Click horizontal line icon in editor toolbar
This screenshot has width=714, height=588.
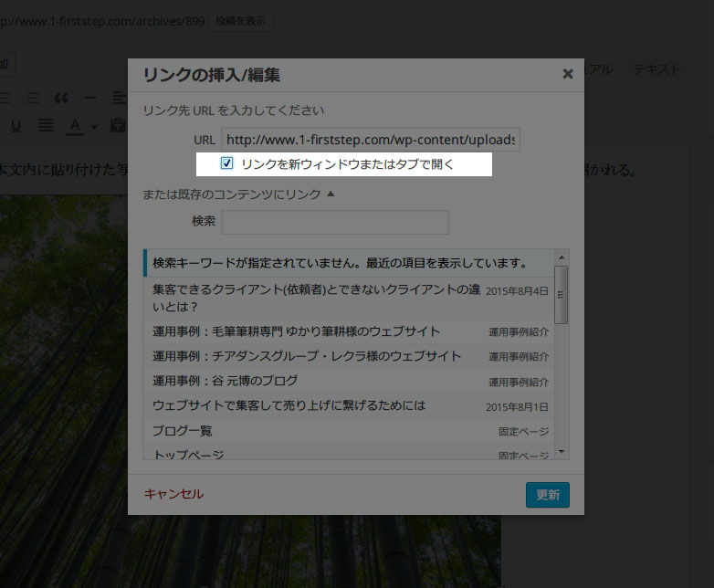coord(90,98)
